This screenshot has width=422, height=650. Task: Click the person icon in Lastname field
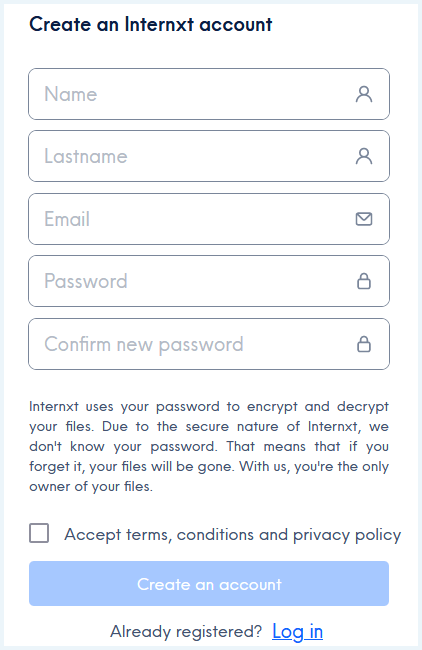364,156
